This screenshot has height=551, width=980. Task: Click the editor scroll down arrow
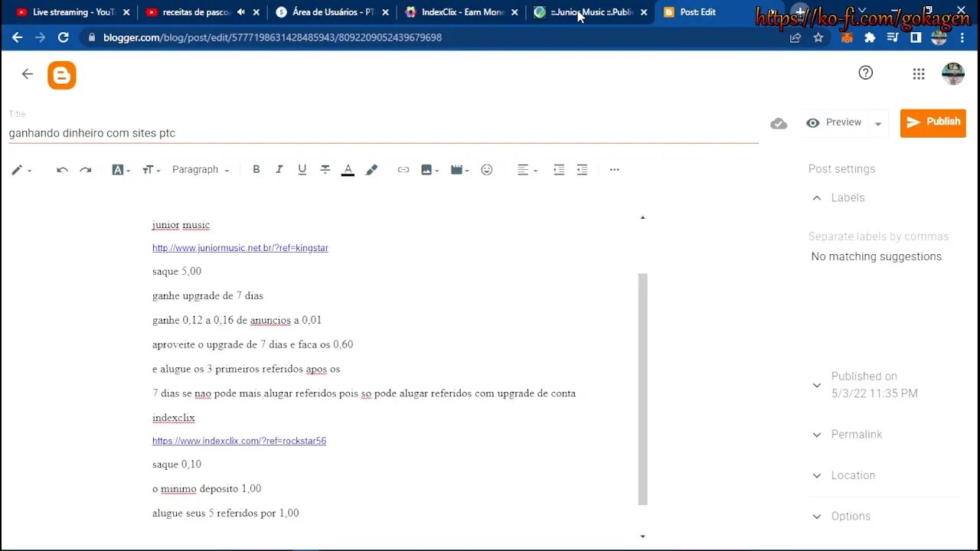coord(642,536)
